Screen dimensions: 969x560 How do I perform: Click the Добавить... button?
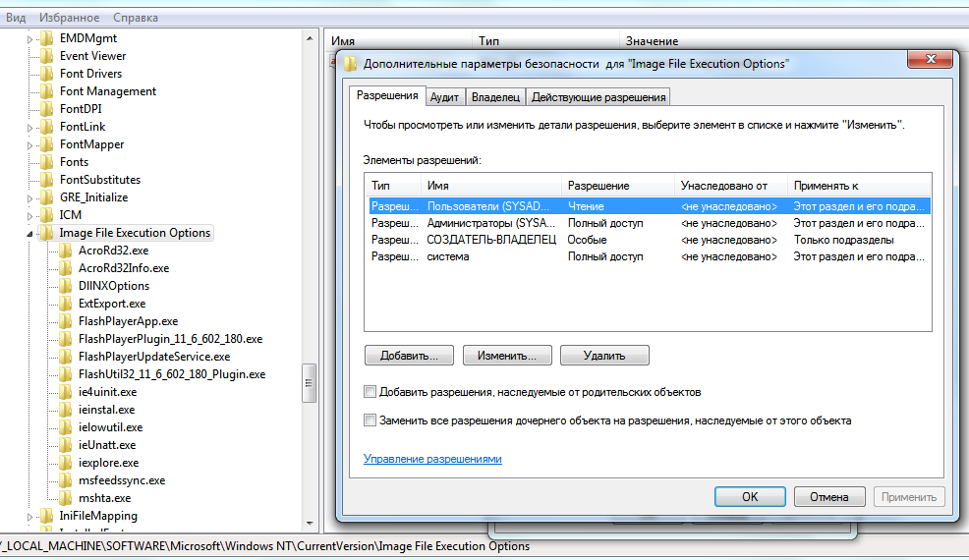tap(409, 356)
